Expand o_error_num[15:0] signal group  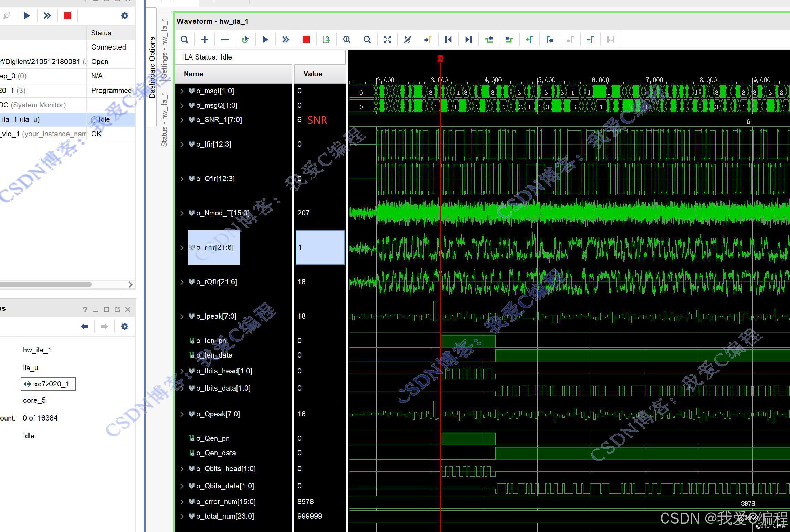[x=182, y=502]
